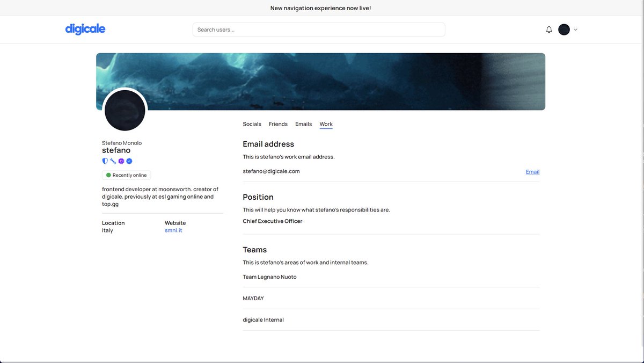This screenshot has height=363, width=644.
Task: Click the Email link next to stefano@digicale.com
Action: (532, 171)
